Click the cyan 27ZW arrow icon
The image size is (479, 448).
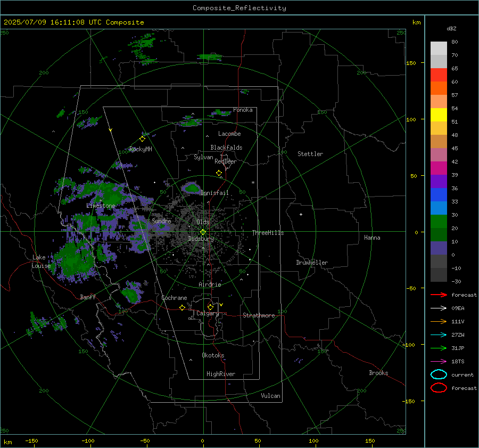pos(439,335)
